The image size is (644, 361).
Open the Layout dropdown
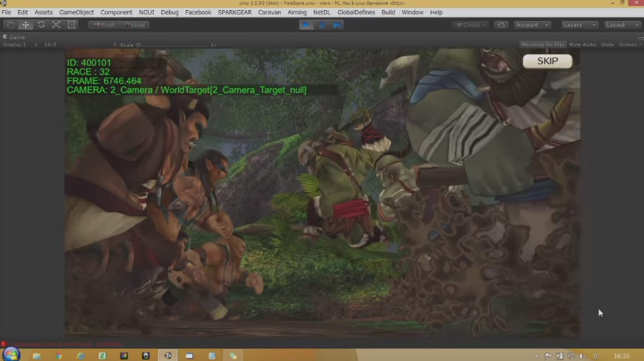pos(622,25)
